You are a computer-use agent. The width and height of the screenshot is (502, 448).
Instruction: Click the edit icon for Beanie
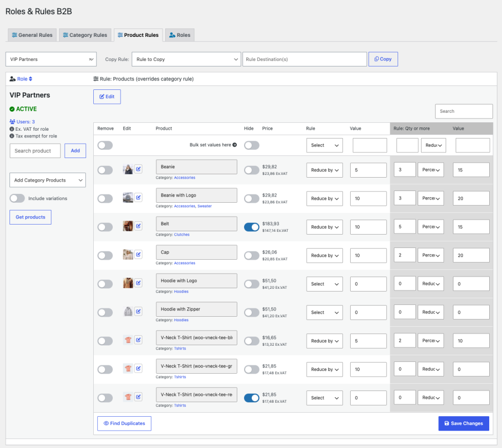[x=138, y=169]
